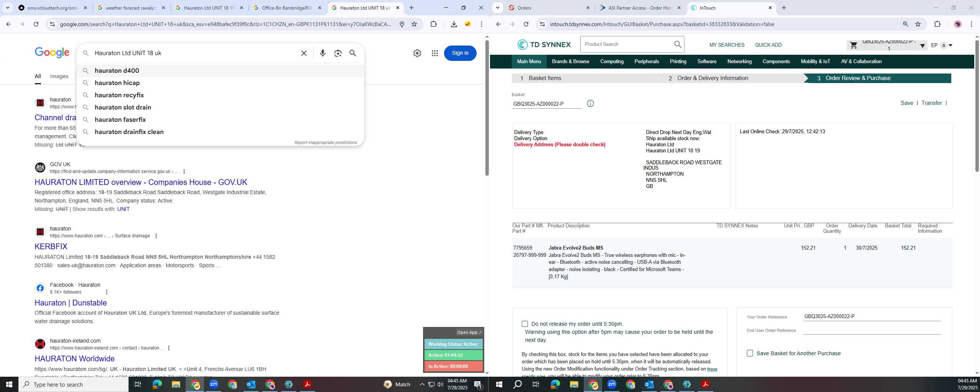Open Adobe Acrobat on right taskbar
This screenshot has height=392, width=980.
[706, 384]
